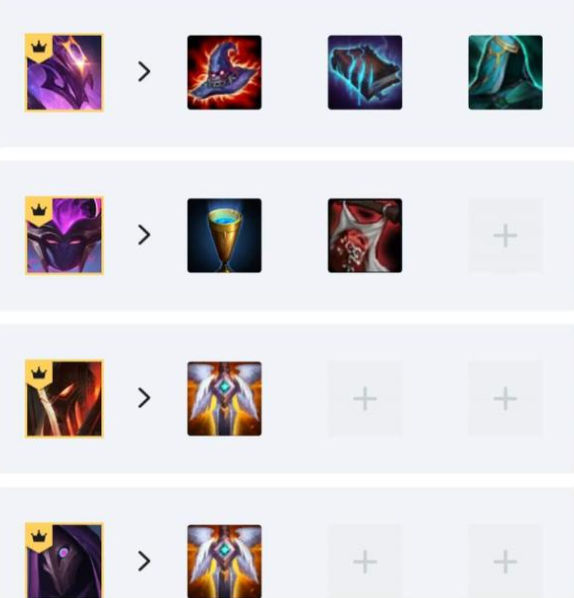Select the dark red demon champion portrait
574x598 pixels.
click(x=64, y=399)
